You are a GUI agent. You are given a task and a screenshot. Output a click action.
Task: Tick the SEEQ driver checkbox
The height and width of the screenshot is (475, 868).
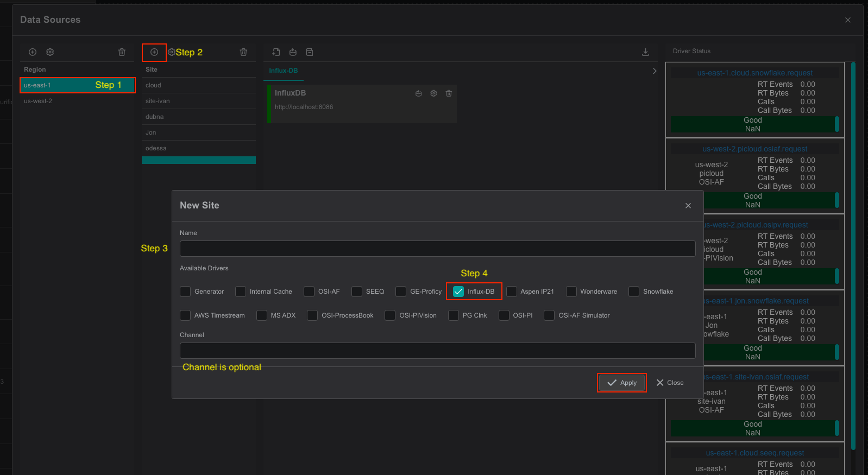pyautogui.click(x=357, y=292)
